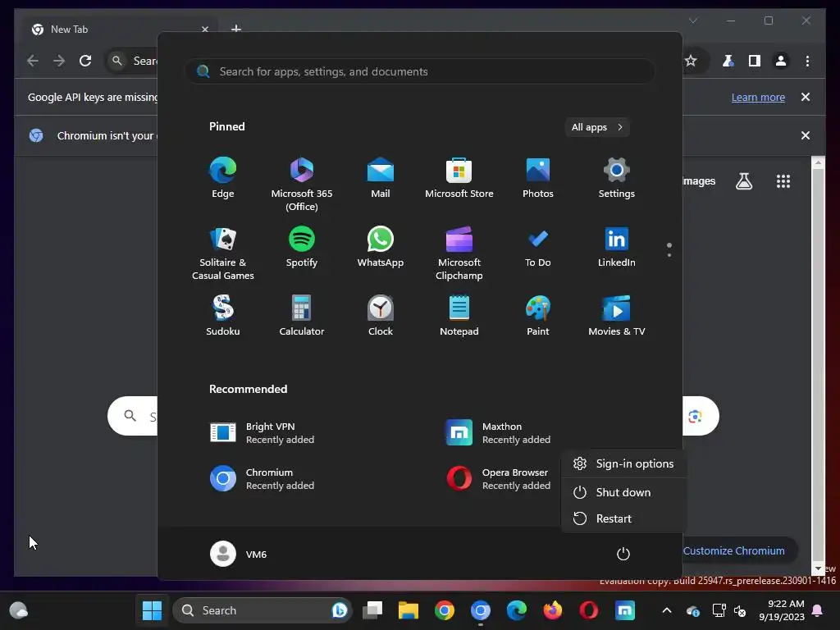The height and width of the screenshot is (630, 840).
Task: Choose Shut down from power menu
Action: [x=623, y=492]
